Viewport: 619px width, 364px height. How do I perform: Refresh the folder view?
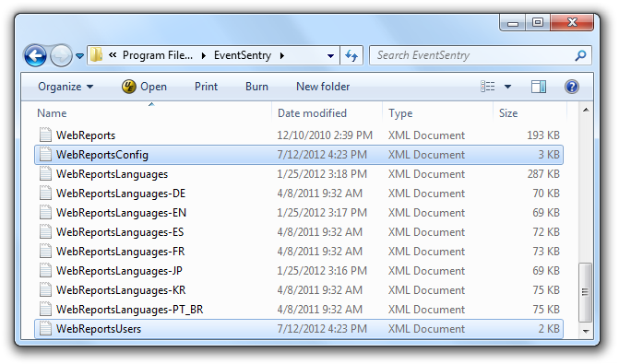point(351,55)
